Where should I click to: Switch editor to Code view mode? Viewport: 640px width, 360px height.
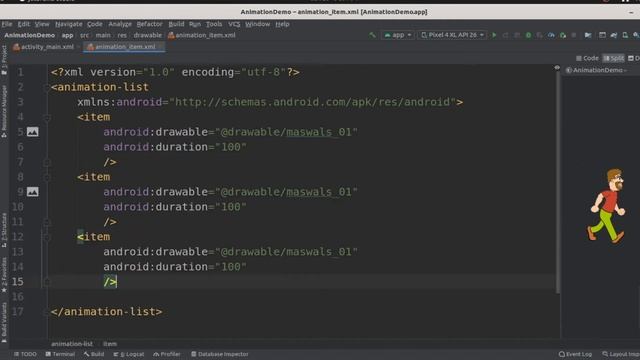tap(587, 58)
